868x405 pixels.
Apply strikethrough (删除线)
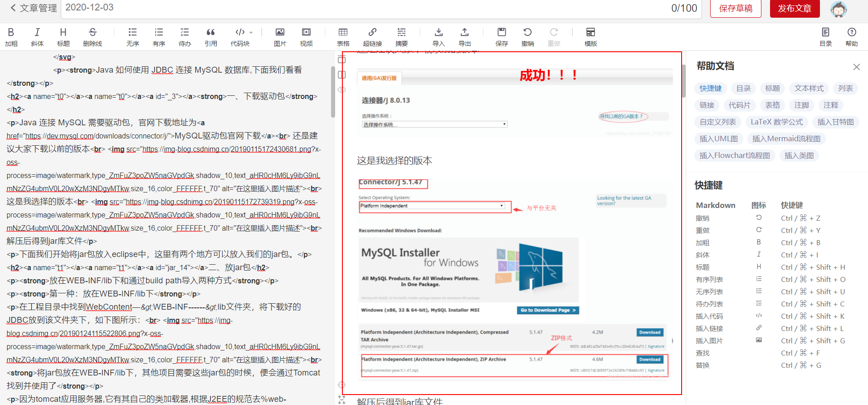click(93, 37)
